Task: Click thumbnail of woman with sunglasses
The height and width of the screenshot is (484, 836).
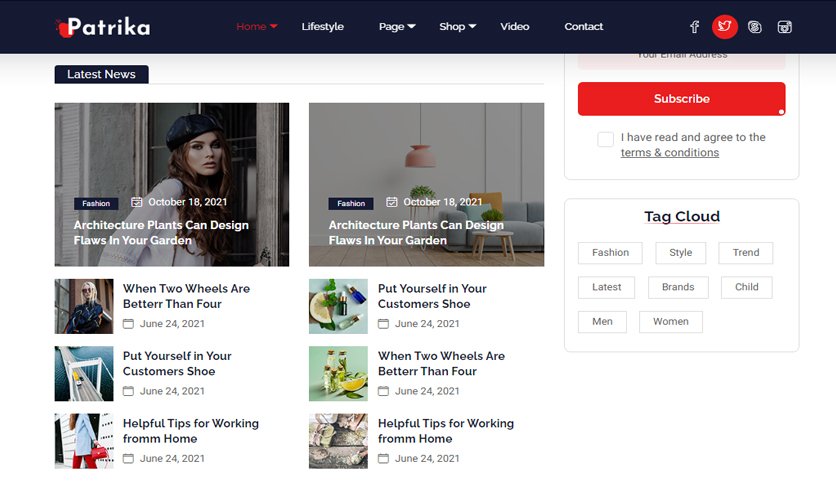Action: 84,306
